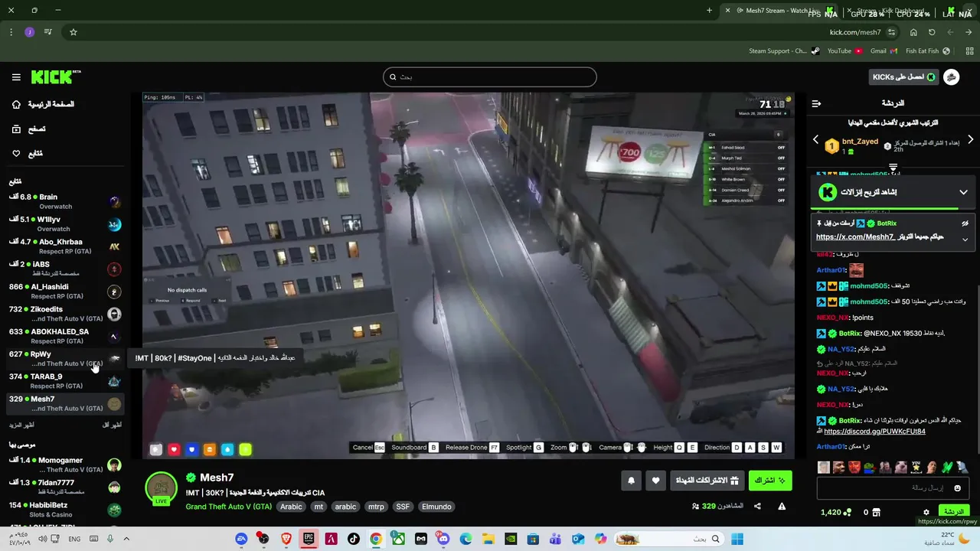Screen dimensions: 980x551
Task: Click Show less under following list
Action: point(112,425)
